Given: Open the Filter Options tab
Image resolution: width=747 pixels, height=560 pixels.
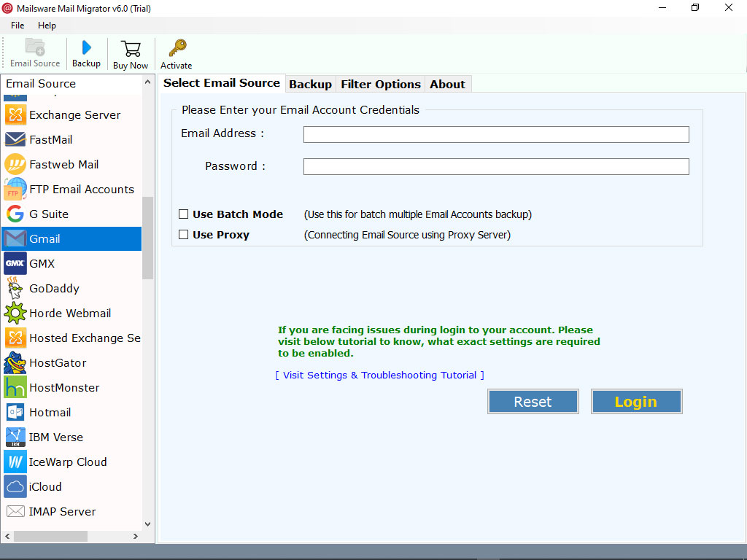Looking at the screenshot, I should coord(381,85).
